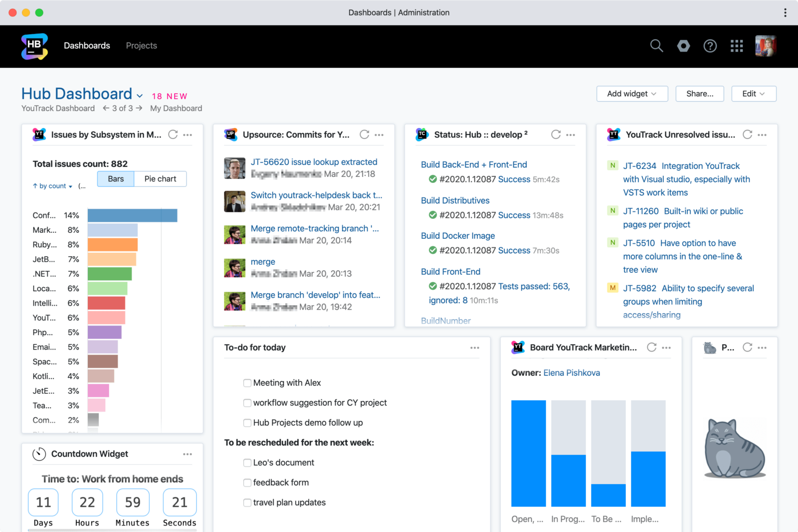Open Help via the question mark icon
This screenshot has height=532, width=798.
[x=710, y=46]
